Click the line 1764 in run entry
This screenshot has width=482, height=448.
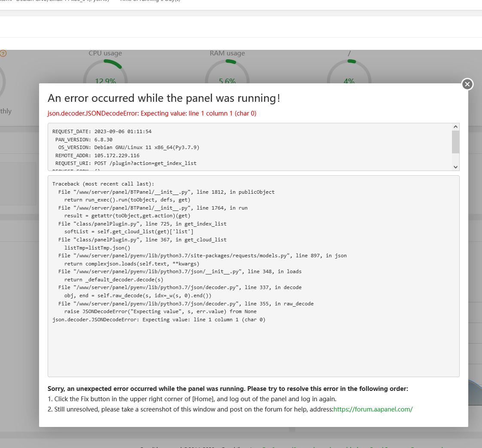[153, 208]
